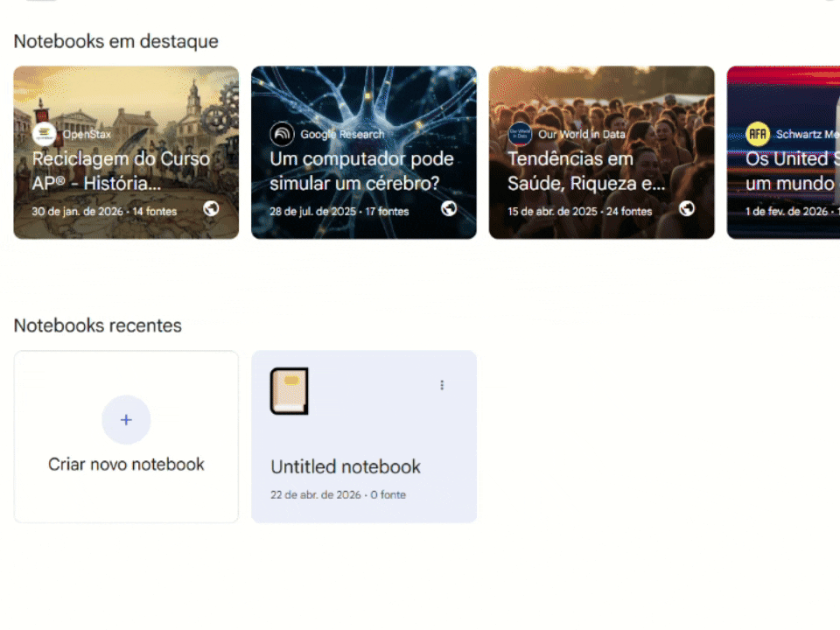Image resolution: width=840 pixels, height=630 pixels.
Task: Click the "Criar novo notebook" label
Action: pos(126,465)
